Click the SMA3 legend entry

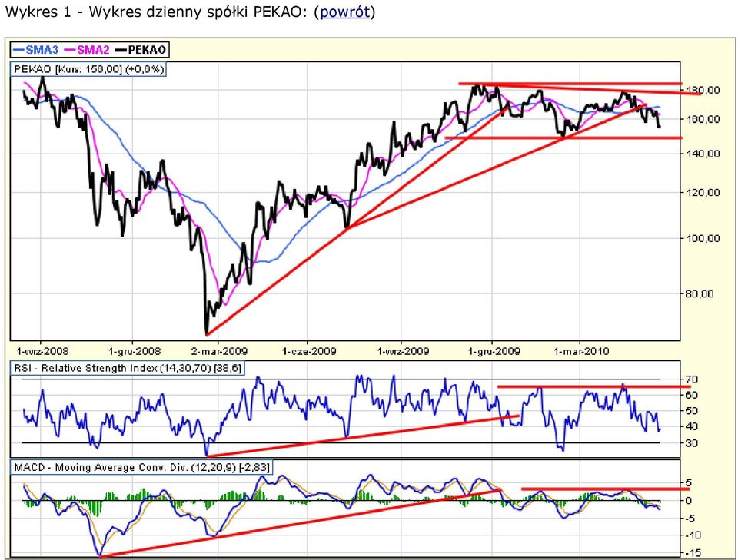(x=36, y=50)
